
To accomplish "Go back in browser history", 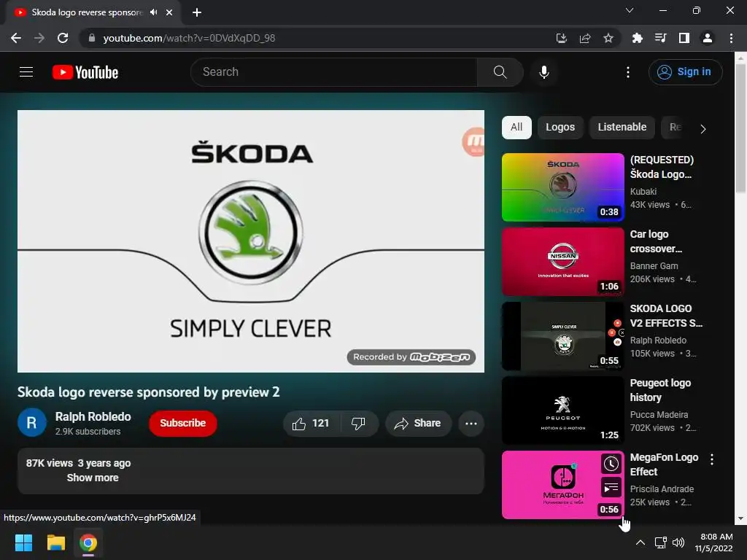I will [x=16, y=38].
